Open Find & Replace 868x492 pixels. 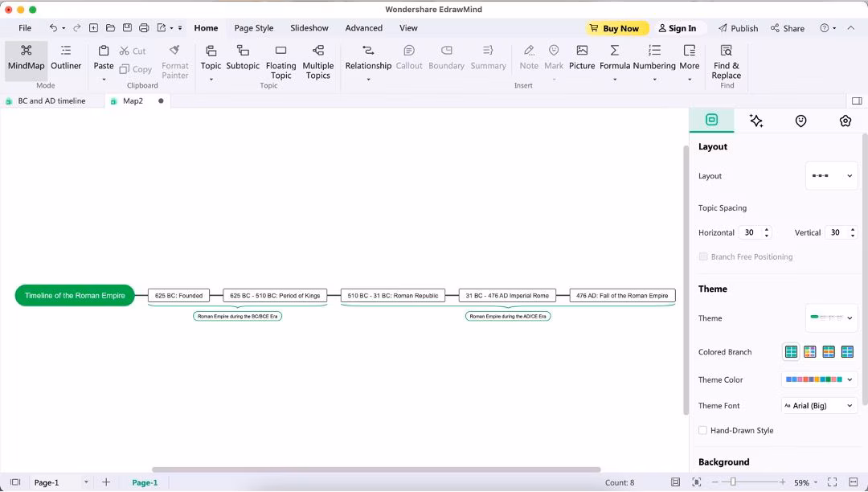[x=727, y=62]
